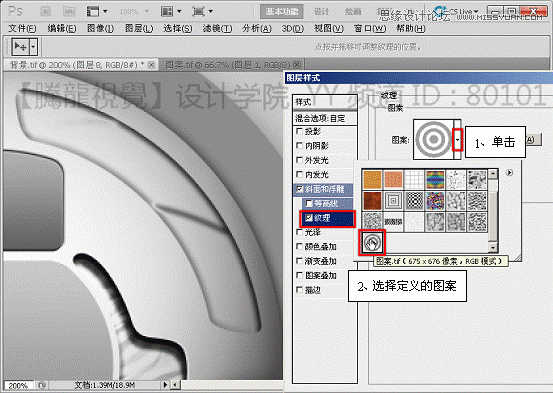Viewport: 553px width, 393px height.
Task: Open the 文件(F) menu
Action: [22, 28]
